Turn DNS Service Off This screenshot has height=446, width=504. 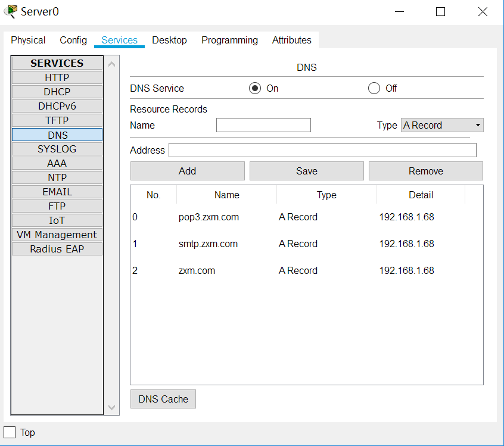coord(374,88)
